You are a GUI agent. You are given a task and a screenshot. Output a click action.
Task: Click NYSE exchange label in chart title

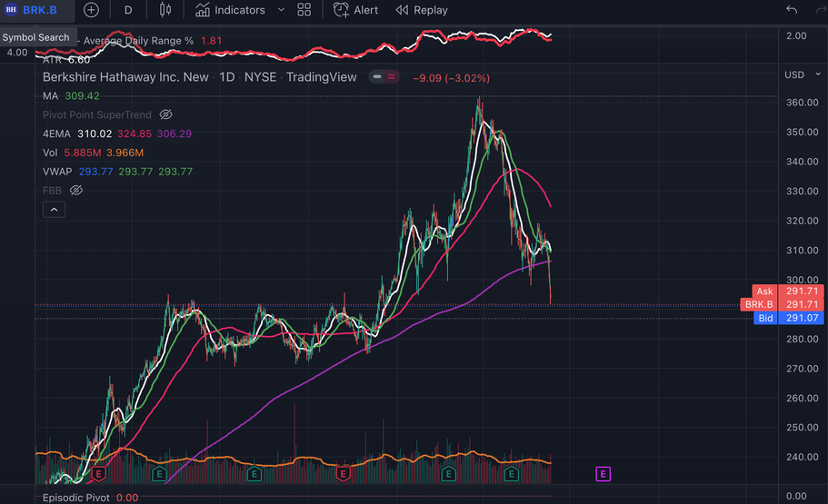(x=260, y=77)
